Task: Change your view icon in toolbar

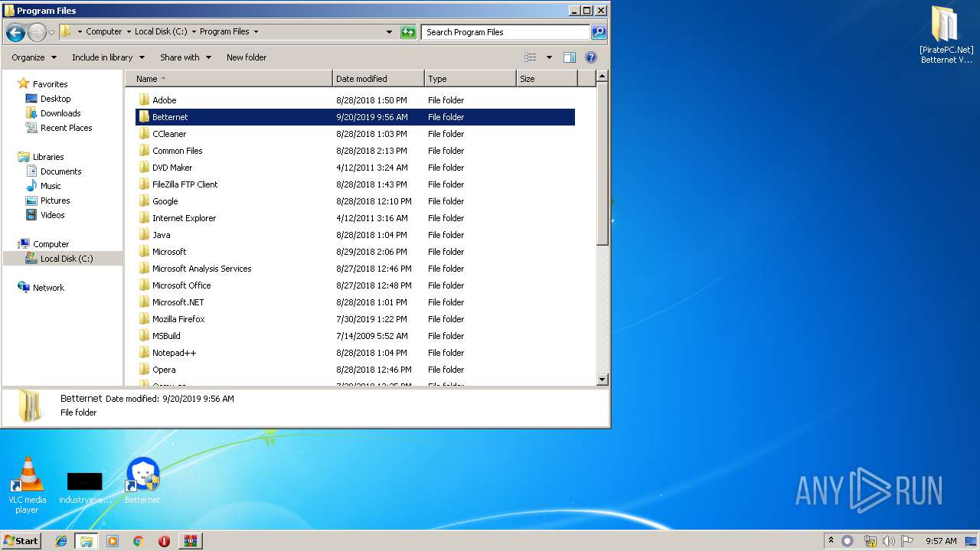Action: click(530, 57)
